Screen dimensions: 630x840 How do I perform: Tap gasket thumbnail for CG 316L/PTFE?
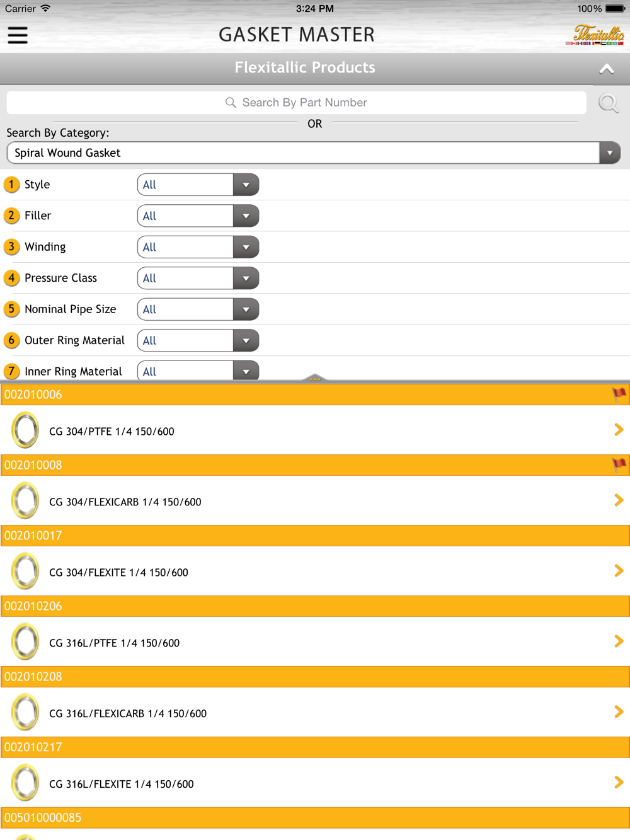pos(25,642)
